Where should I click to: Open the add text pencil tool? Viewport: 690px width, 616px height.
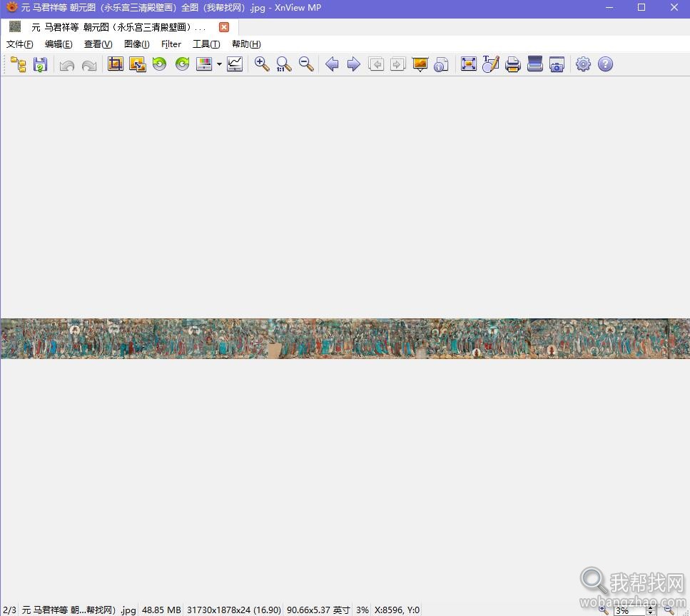(491, 64)
